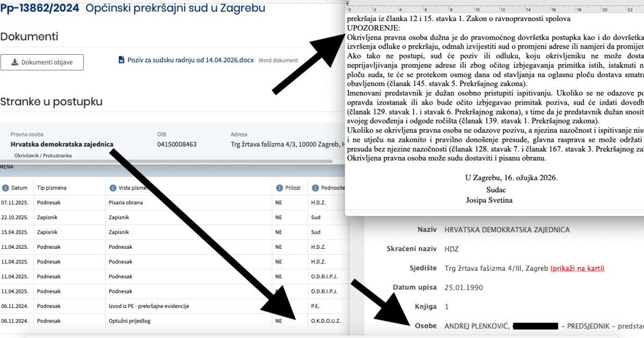644x338 pixels.
Task: Click the Zapisnik entry dated 15.04.2025
Action: [x=118, y=232]
